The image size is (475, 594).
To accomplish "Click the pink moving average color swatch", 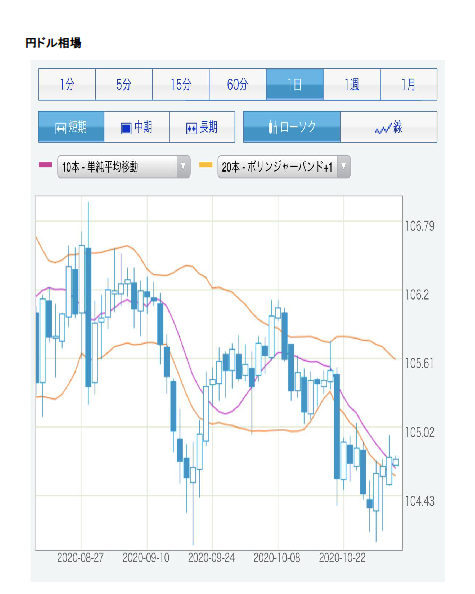I will click(x=45, y=164).
